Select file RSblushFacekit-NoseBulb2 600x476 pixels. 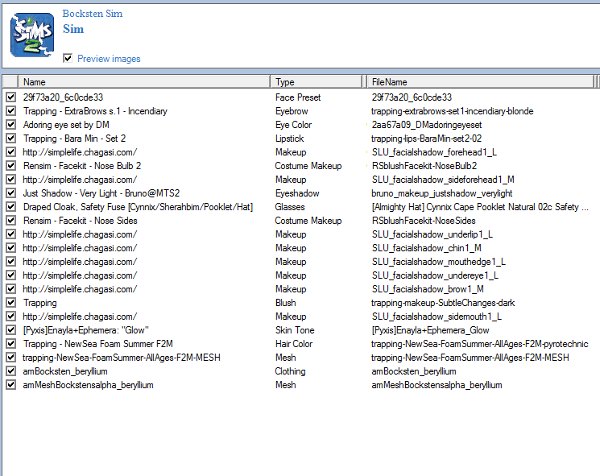pyautogui.click(x=424, y=166)
